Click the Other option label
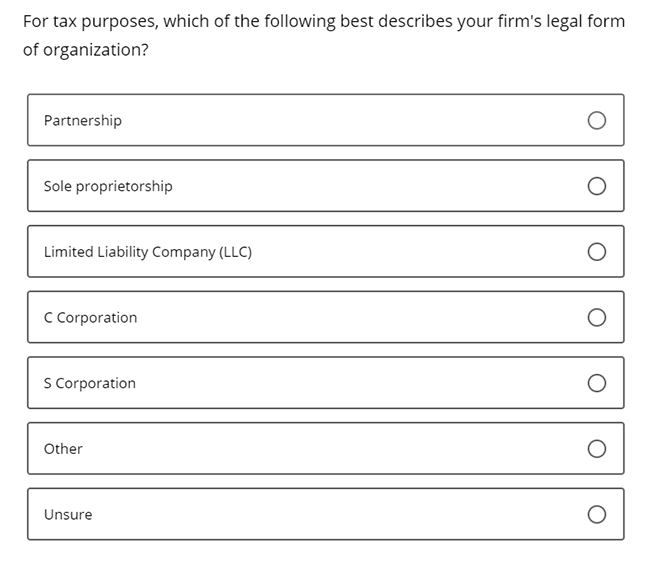 pos(63,449)
